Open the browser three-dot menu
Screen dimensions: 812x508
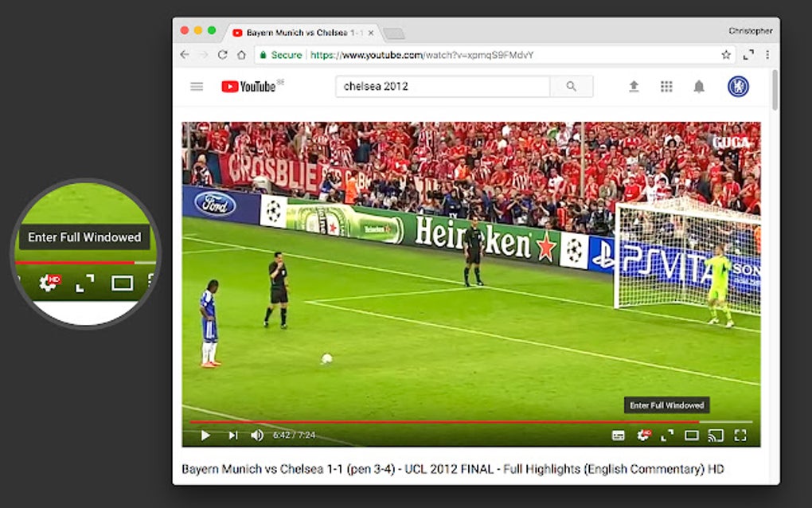coord(766,55)
